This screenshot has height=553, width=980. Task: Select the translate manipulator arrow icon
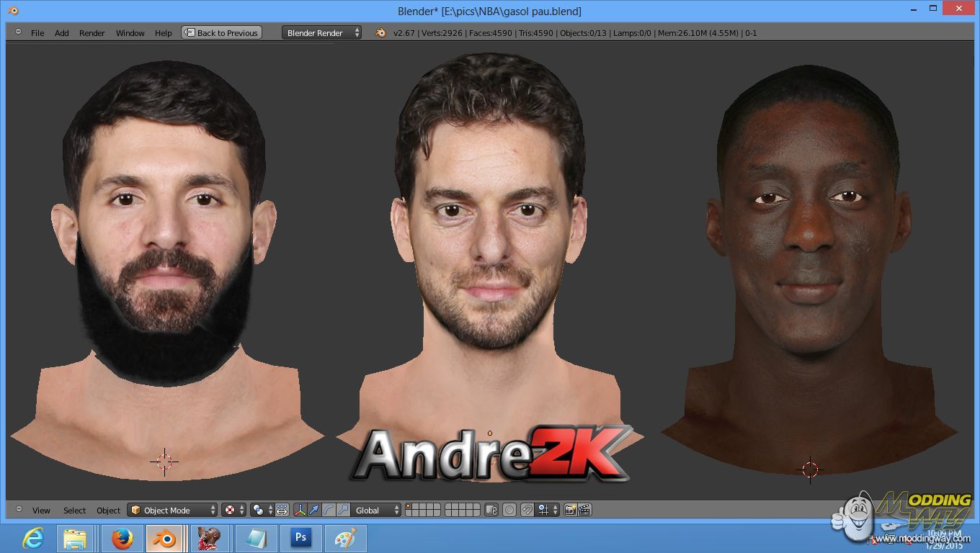click(x=314, y=510)
